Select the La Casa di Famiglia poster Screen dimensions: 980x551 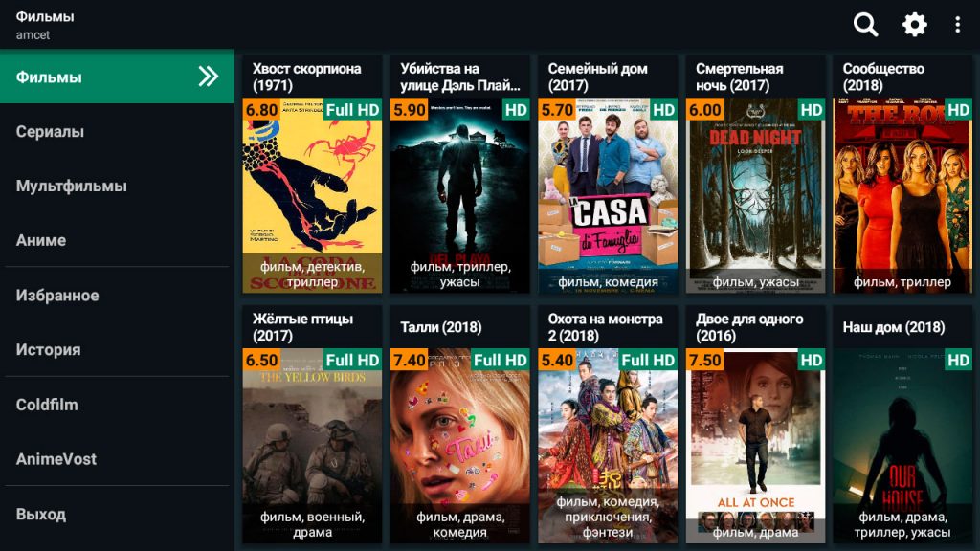(608, 195)
